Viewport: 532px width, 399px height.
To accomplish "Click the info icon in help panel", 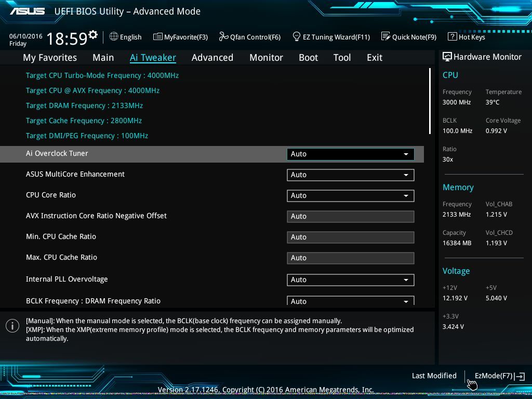I will tap(12, 326).
